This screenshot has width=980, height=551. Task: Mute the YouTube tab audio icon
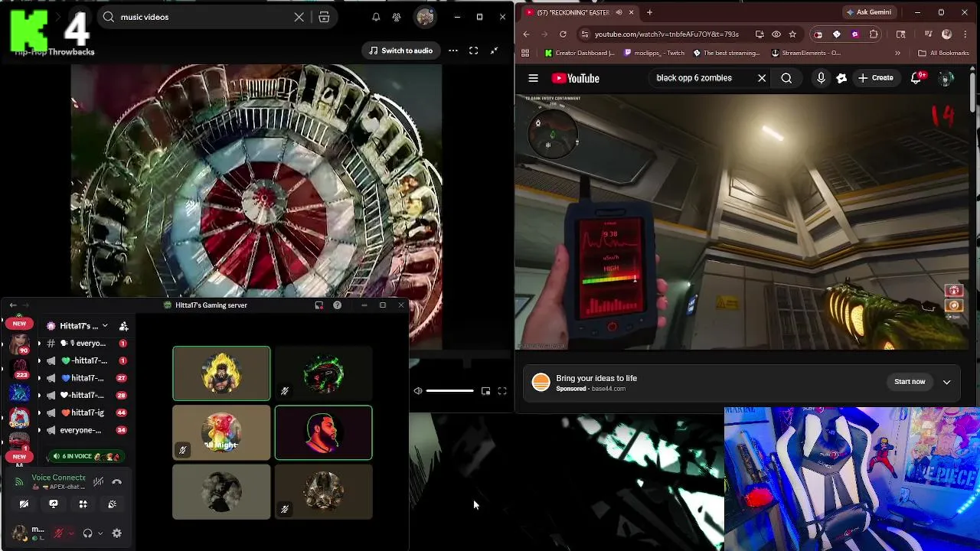click(x=619, y=12)
